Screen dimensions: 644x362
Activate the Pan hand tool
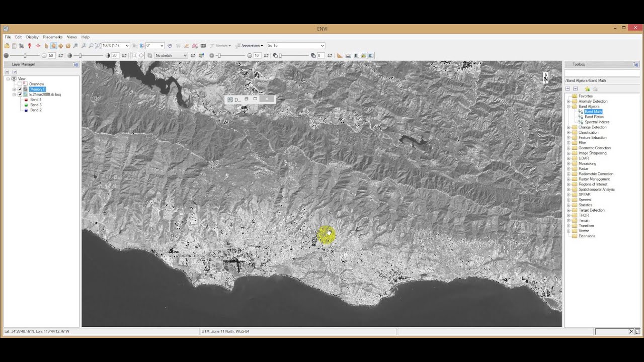(53, 46)
